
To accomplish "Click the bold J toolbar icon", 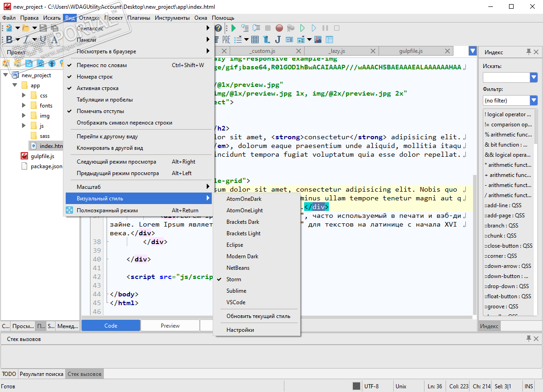I will click(278, 40).
